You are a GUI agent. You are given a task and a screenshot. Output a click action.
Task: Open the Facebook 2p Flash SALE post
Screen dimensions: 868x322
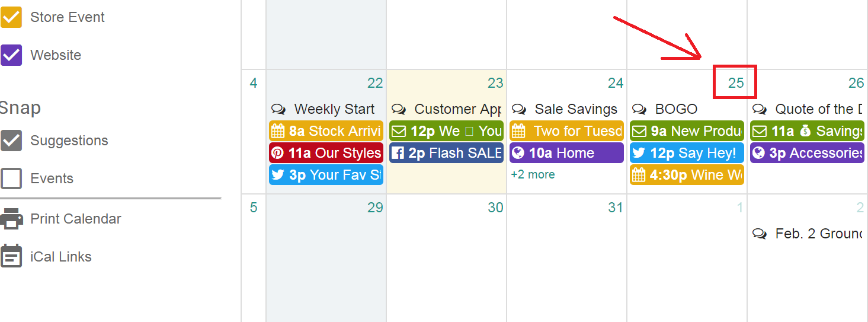[446, 153]
